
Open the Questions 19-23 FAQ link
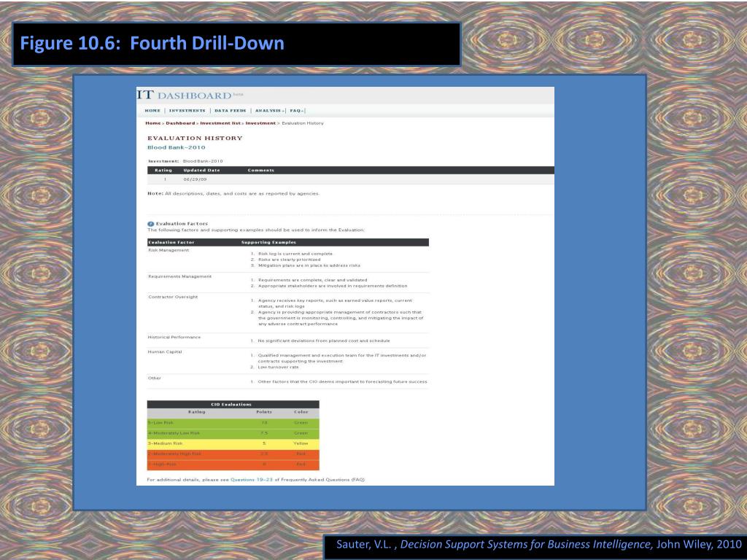[252, 480]
